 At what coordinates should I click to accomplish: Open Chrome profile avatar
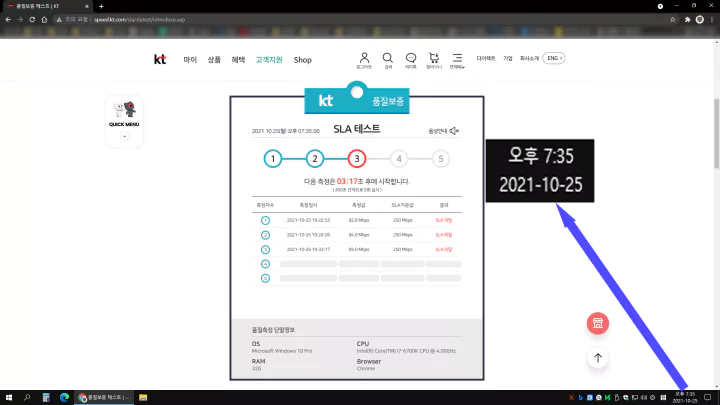coord(700,20)
